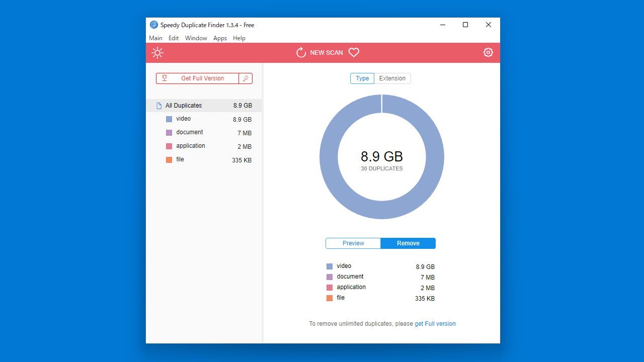
Task: Switch chart to Type view
Action: [362, 78]
